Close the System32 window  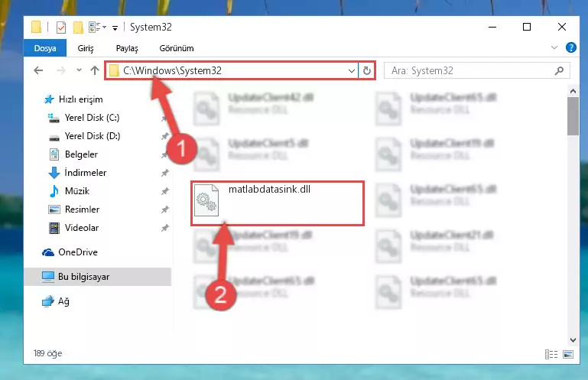pyautogui.click(x=562, y=27)
